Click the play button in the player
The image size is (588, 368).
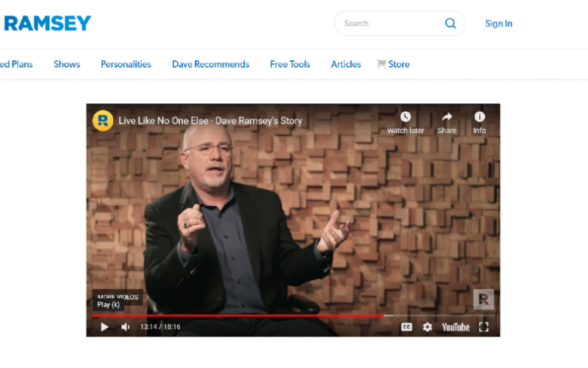(x=104, y=327)
